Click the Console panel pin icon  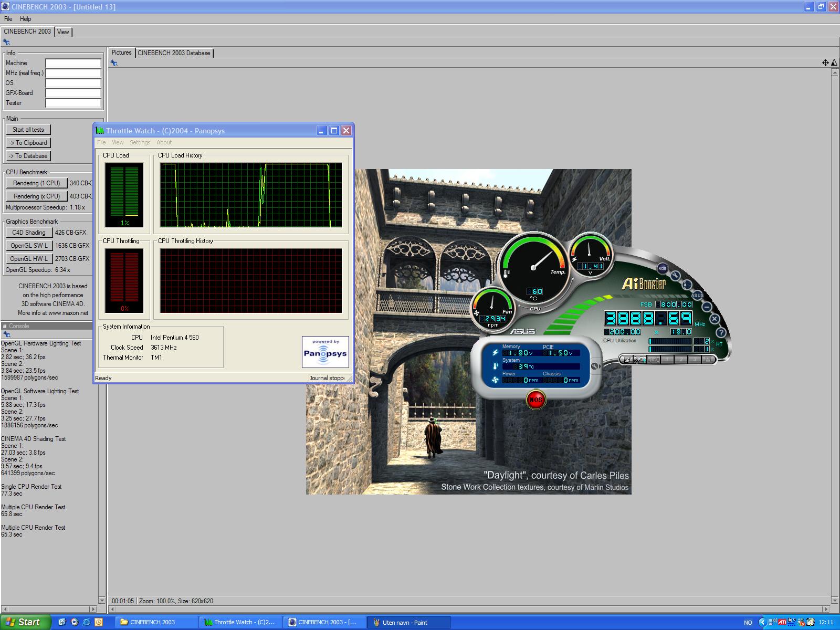point(6,334)
